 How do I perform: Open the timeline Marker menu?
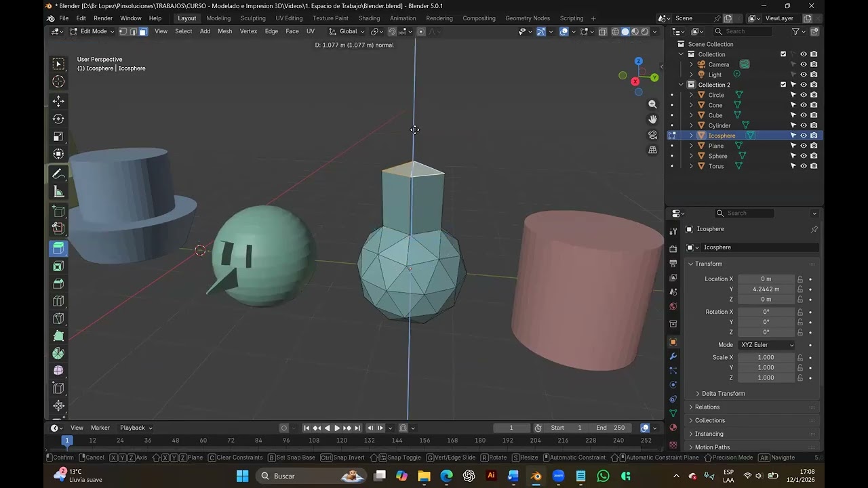coord(100,428)
